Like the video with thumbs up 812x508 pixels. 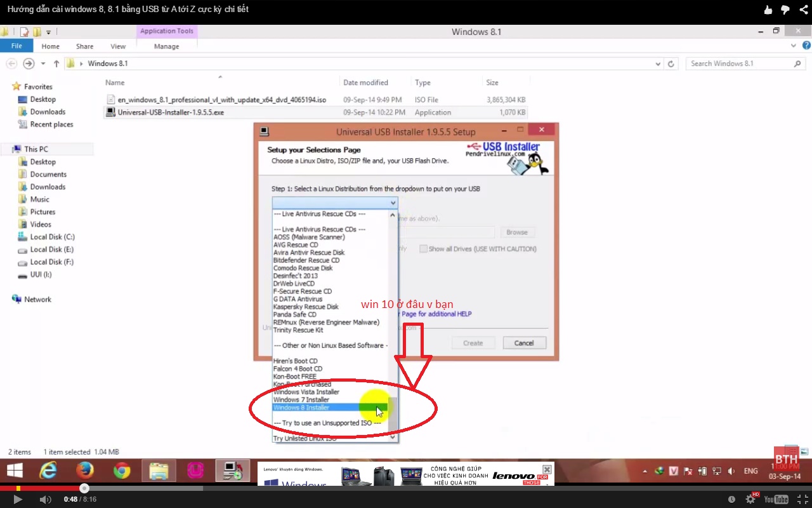click(768, 10)
